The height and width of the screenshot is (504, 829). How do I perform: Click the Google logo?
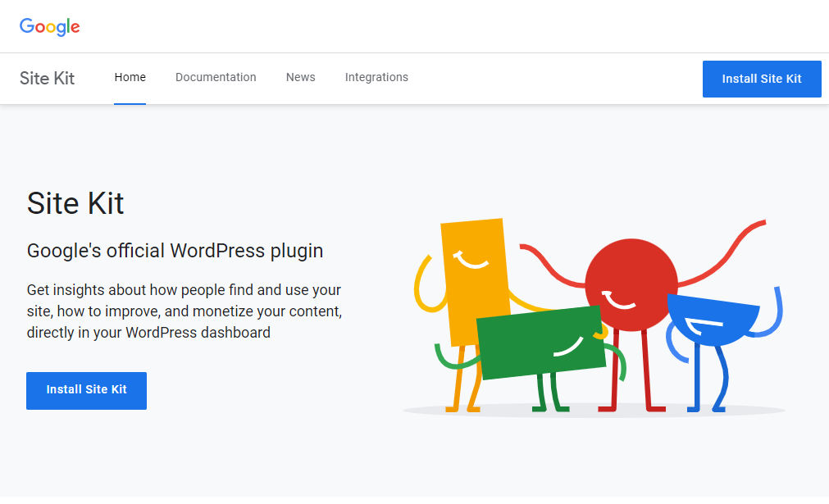(x=50, y=26)
